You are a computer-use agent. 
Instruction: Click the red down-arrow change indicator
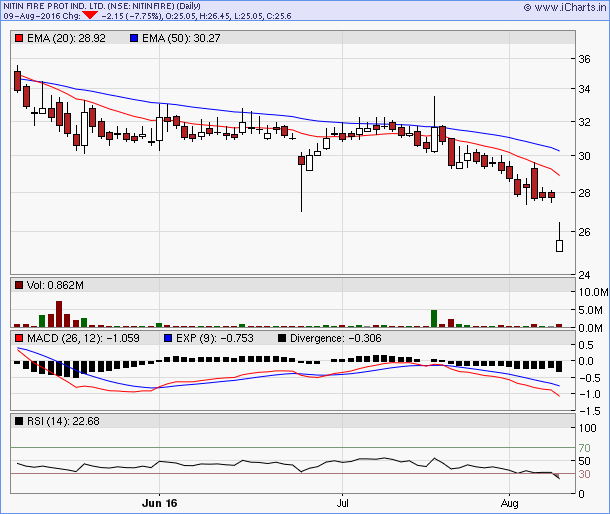(90, 15)
